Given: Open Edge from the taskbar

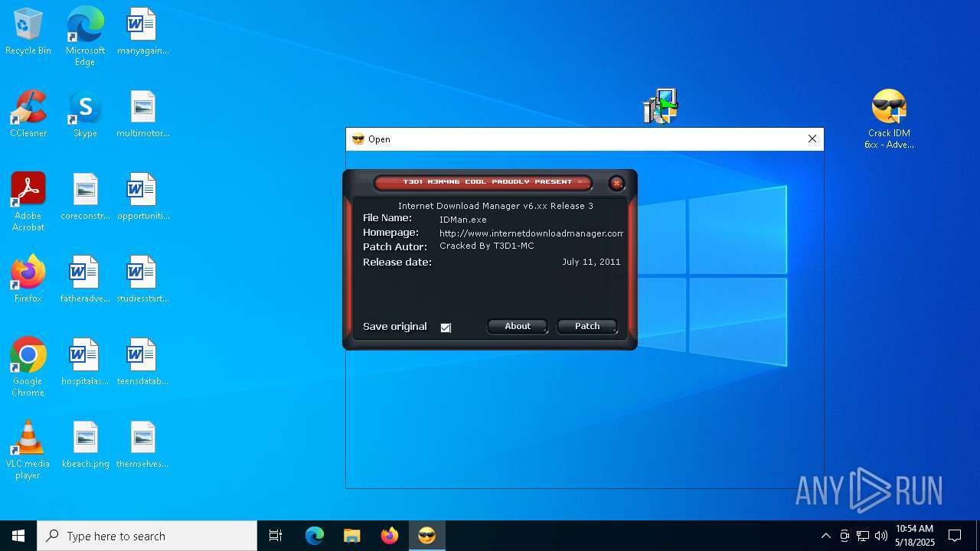Looking at the screenshot, I should point(315,536).
